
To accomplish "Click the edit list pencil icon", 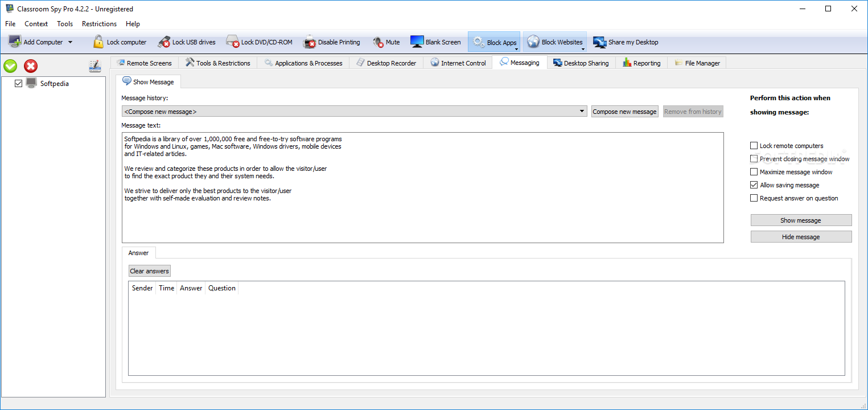I will (95, 66).
